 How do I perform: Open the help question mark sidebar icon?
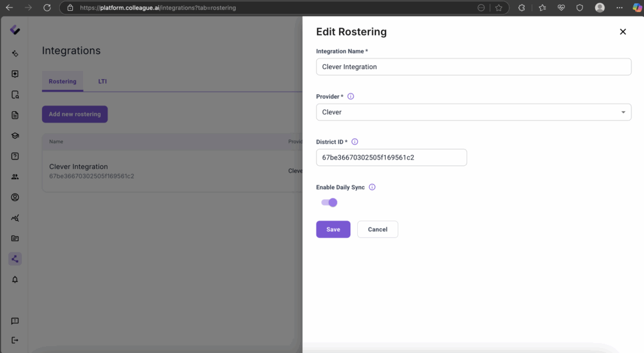pyautogui.click(x=15, y=156)
